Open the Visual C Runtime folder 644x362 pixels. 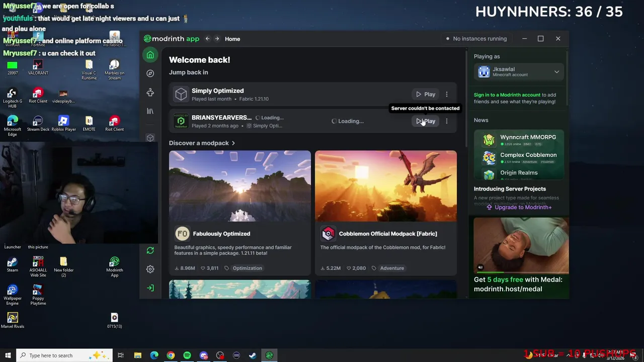click(89, 70)
